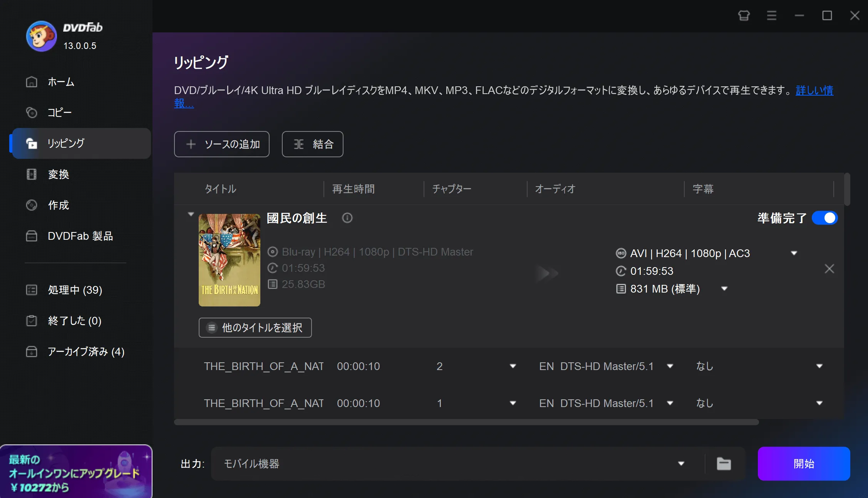Open the 処理中 (39) task queue
Image resolution: width=868 pixels, height=498 pixels.
coord(75,290)
